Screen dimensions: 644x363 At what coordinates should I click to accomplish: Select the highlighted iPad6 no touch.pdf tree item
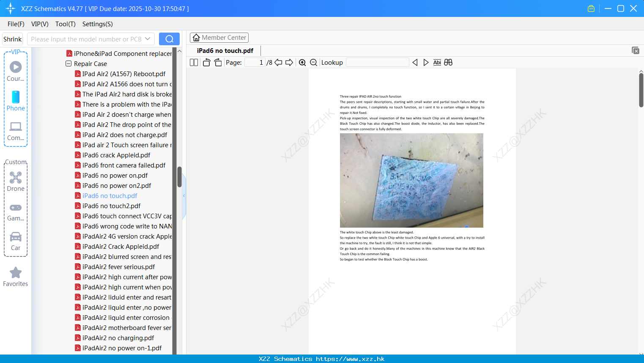[110, 196]
